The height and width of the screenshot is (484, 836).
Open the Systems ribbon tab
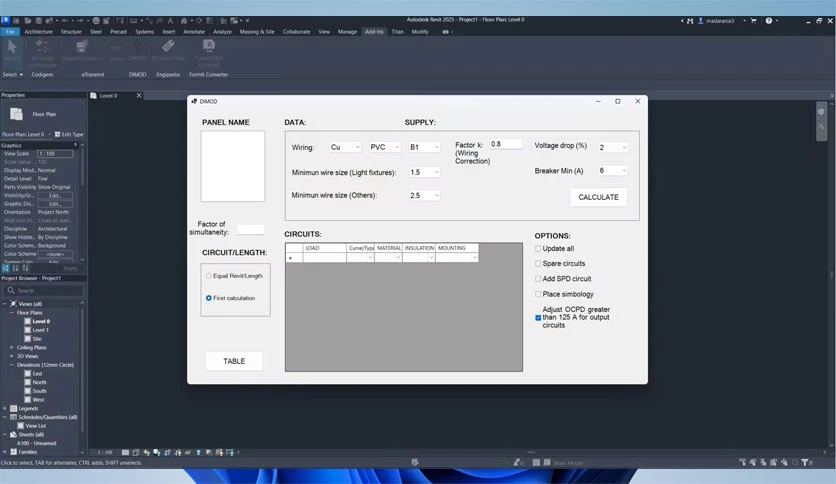click(144, 32)
